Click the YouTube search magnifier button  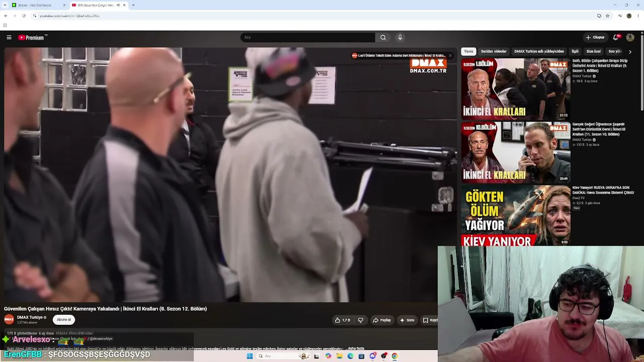pos(383,37)
